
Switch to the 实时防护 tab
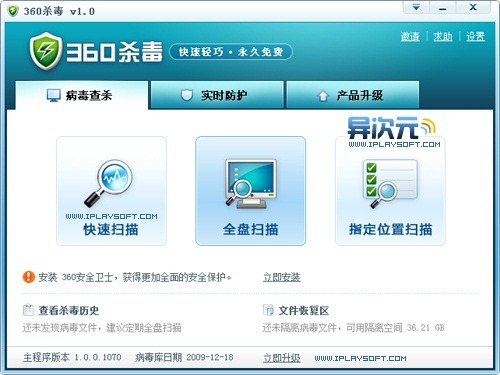click(x=217, y=95)
